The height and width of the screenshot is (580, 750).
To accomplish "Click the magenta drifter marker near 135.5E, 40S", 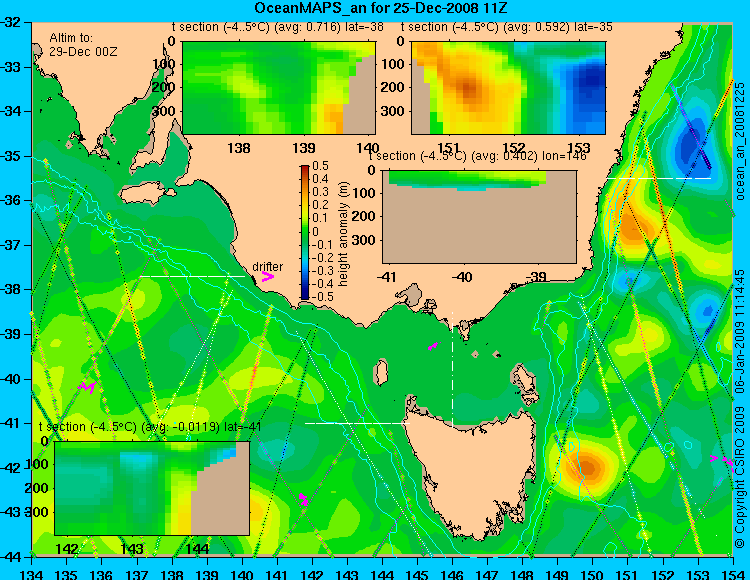I will click(x=86, y=386).
